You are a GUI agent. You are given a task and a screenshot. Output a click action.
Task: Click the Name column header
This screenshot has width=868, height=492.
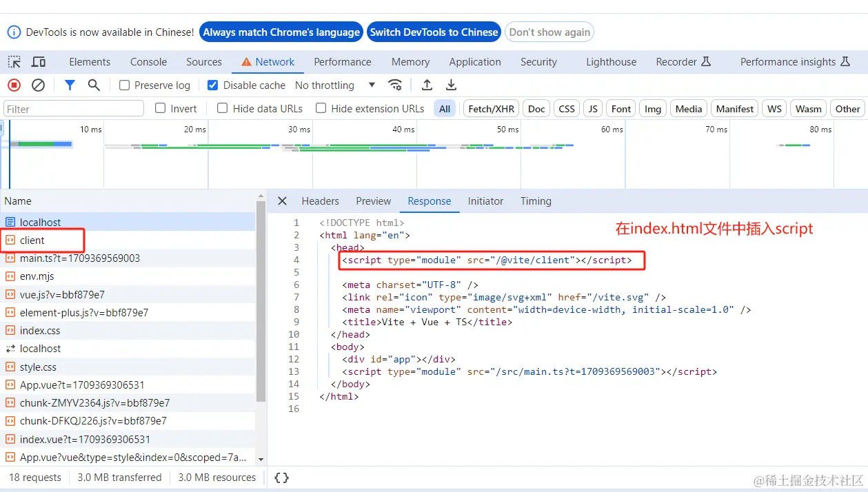128,201
